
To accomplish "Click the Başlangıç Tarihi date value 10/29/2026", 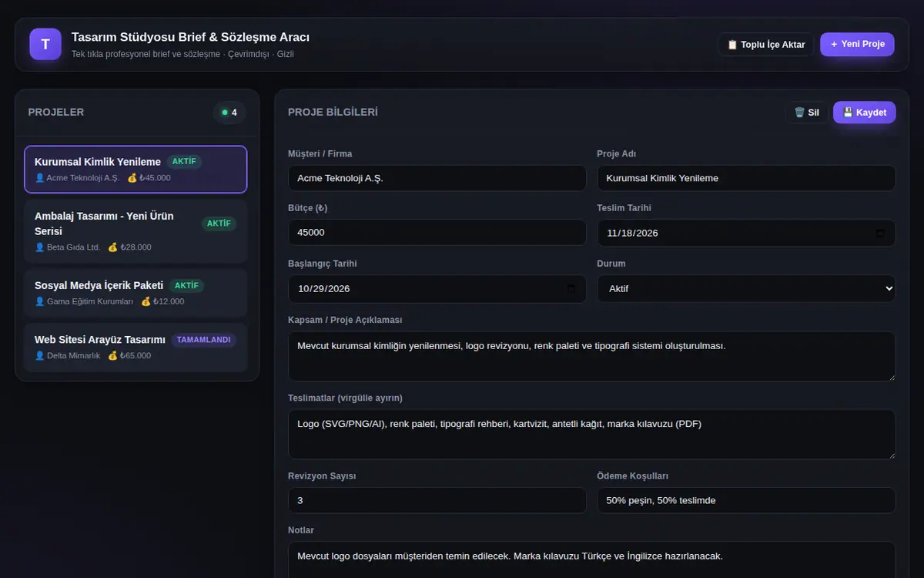I will [323, 288].
